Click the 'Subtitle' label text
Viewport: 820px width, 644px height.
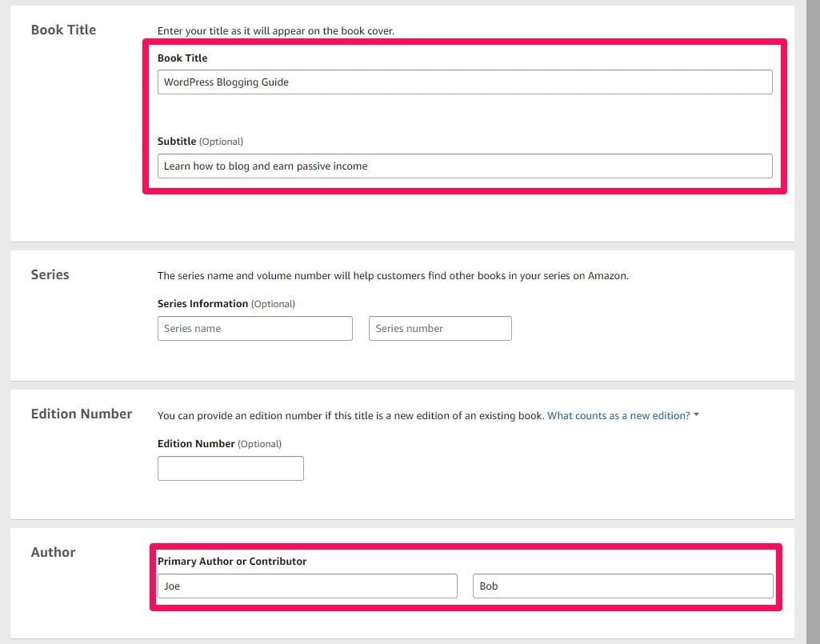click(177, 142)
